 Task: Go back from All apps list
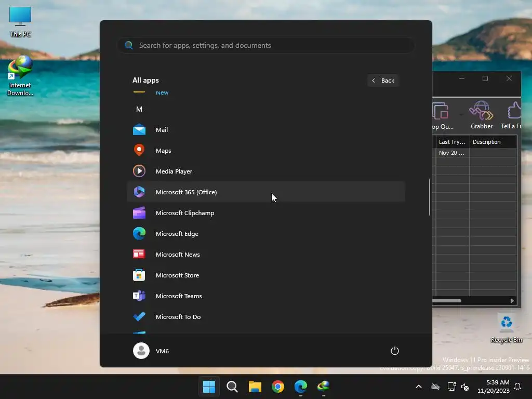click(383, 81)
